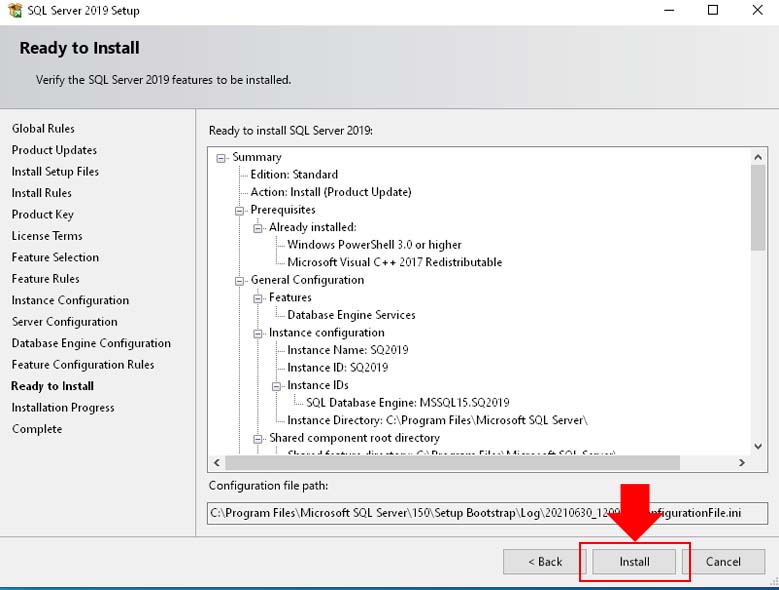Minimize the SQL Server setup window
Screen dimensions: 779x590
coord(669,10)
